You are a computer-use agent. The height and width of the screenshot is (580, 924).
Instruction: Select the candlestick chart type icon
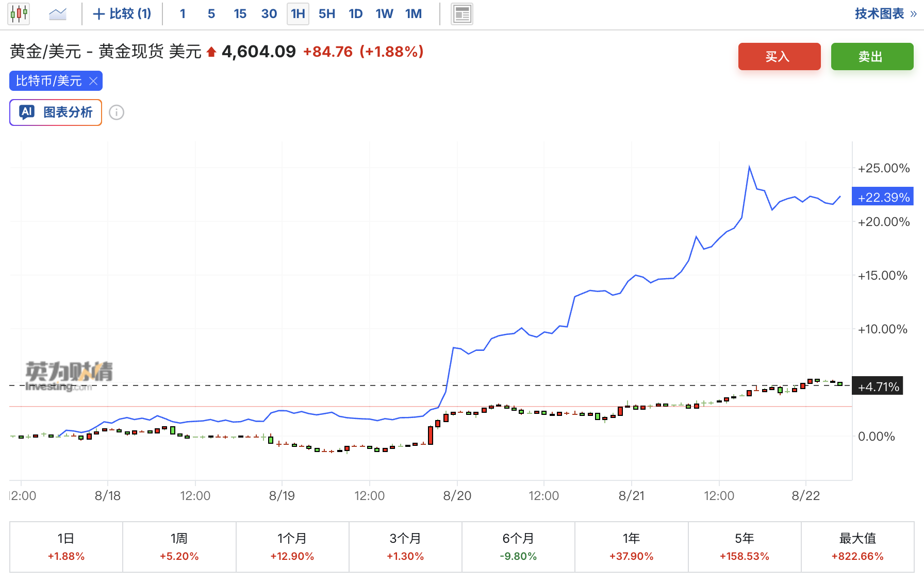point(19,14)
